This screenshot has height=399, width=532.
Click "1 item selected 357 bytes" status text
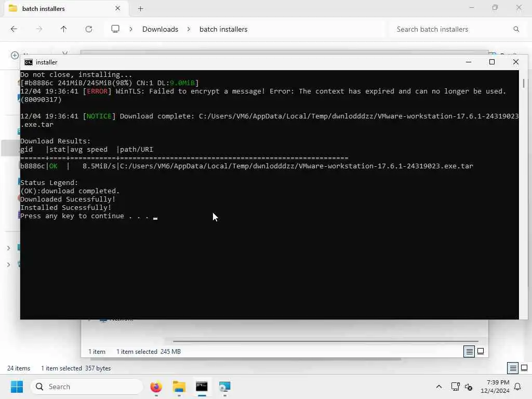click(76, 368)
